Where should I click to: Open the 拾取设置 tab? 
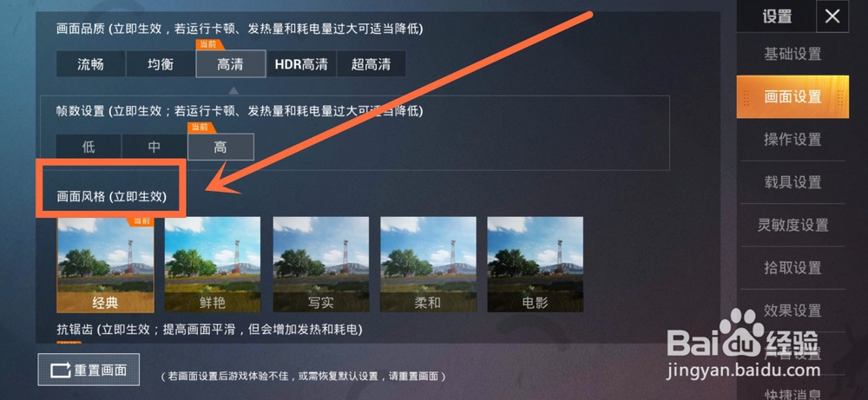coord(792,268)
